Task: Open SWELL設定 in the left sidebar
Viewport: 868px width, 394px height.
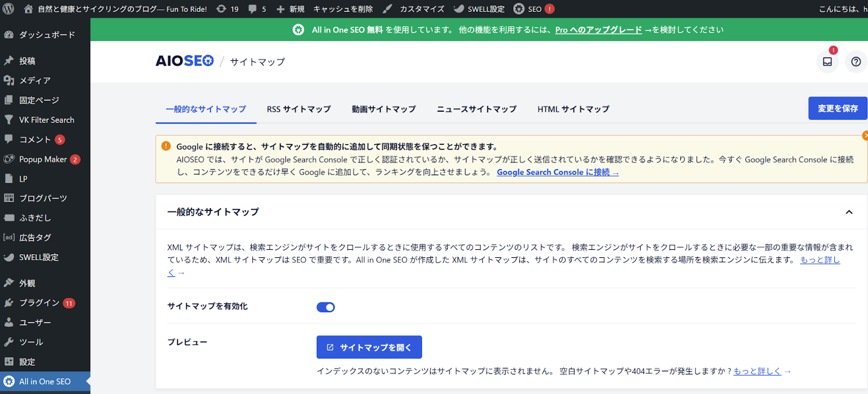Action: pyautogui.click(x=45, y=257)
